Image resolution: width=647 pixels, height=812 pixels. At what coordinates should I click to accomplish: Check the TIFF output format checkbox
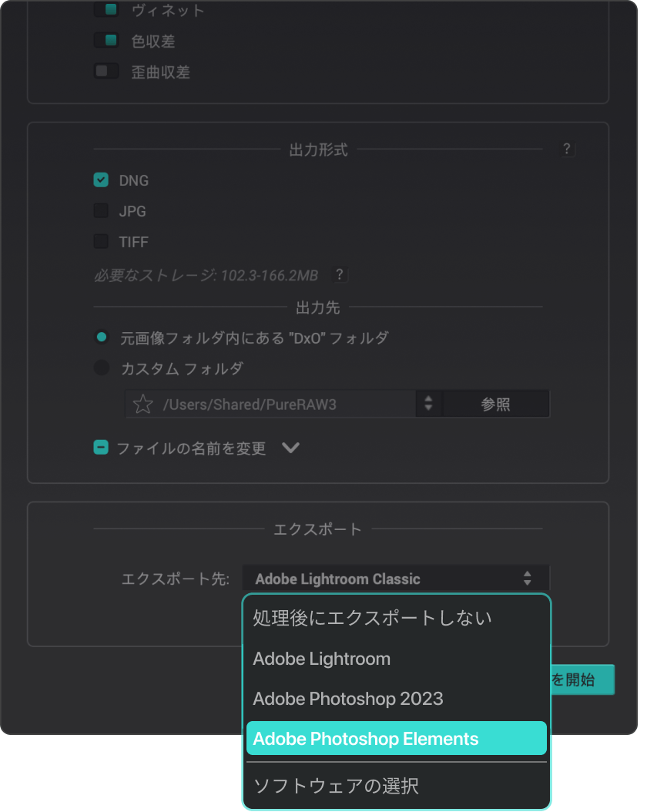click(x=101, y=241)
